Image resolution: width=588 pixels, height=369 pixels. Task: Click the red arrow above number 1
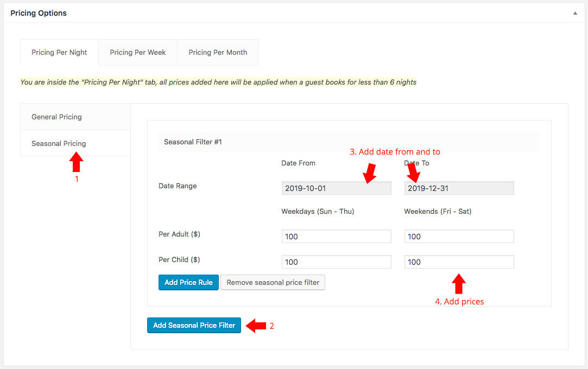(77, 162)
